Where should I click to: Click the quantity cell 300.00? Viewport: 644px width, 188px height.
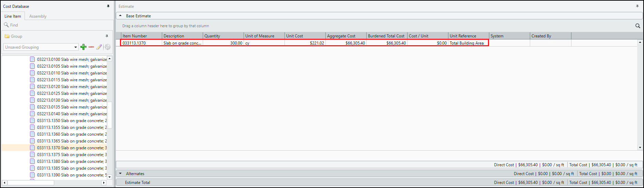tap(223, 43)
